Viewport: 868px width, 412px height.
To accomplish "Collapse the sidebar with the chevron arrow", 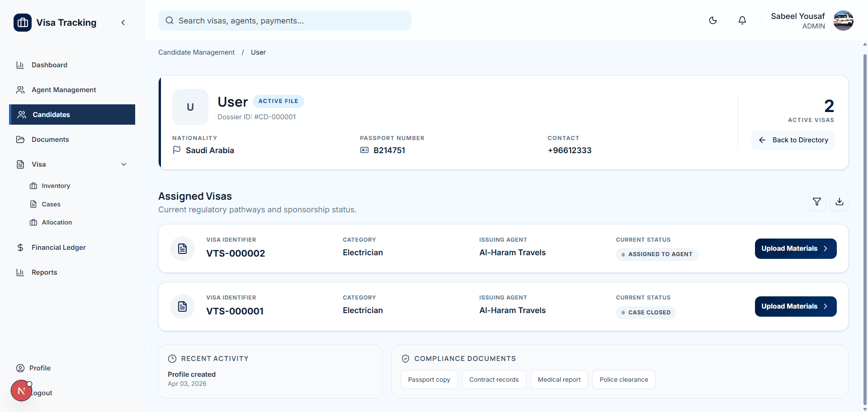I will [123, 23].
